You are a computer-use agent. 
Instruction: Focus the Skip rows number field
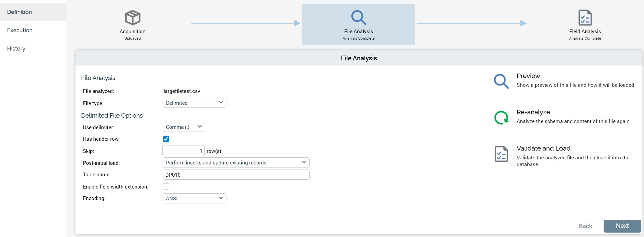click(x=183, y=151)
